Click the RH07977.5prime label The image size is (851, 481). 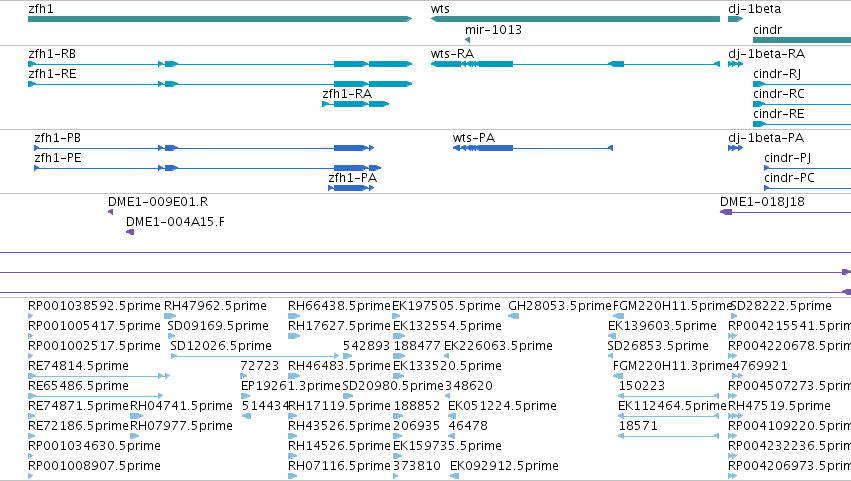coord(181,426)
